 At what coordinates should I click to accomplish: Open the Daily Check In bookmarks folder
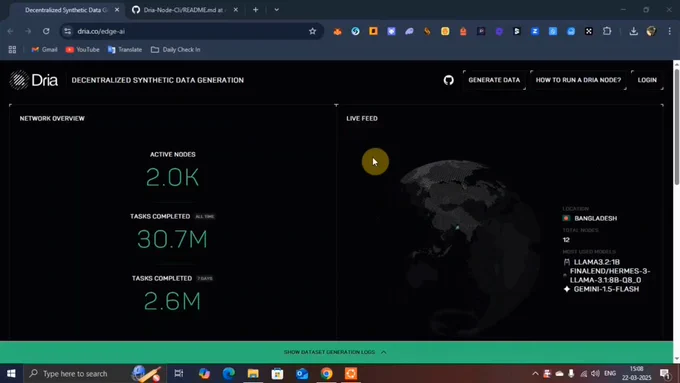coord(176,50)
